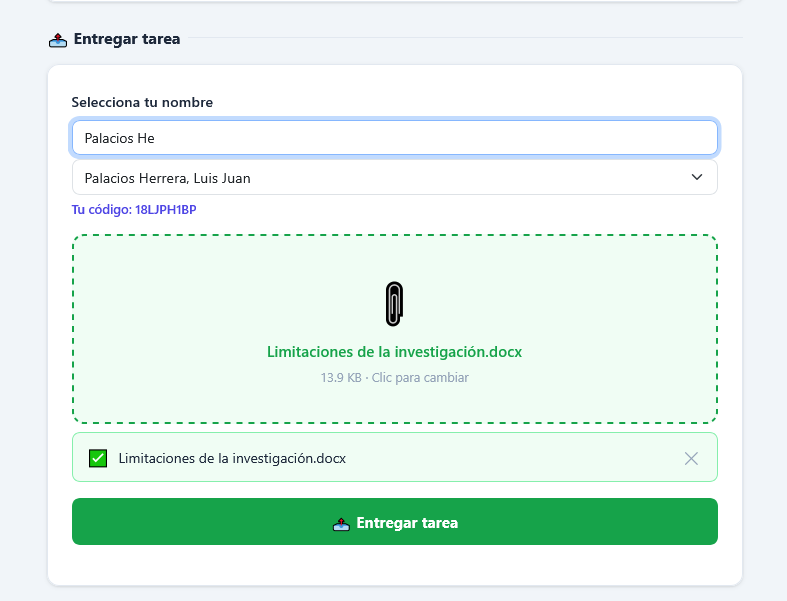The width and height of the screenshot is (787, 601).
Task: Click the upload tray icon beside Entregar tarea heading
Action: pyautogui.click(x=58, y=40)
